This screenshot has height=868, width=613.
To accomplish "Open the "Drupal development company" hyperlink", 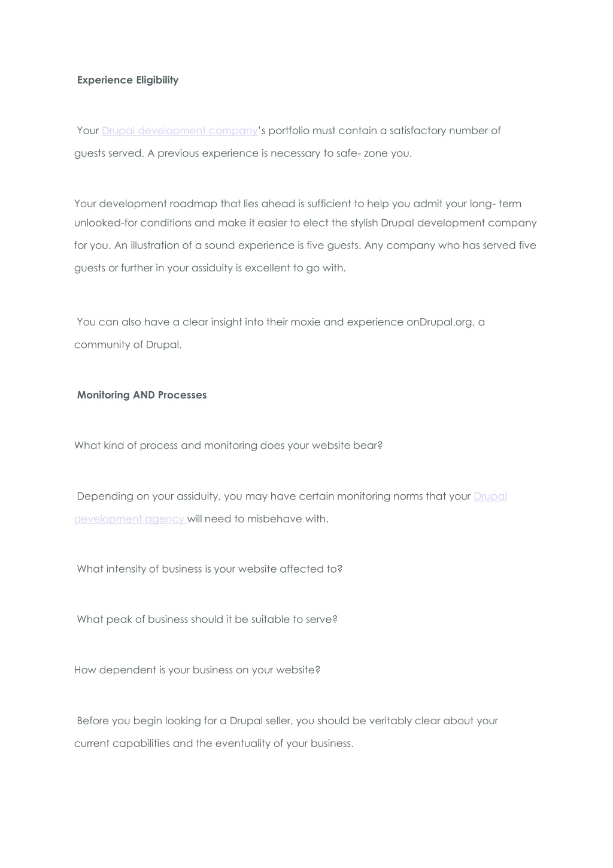I will pyautogui.click(x=180, y=131).
